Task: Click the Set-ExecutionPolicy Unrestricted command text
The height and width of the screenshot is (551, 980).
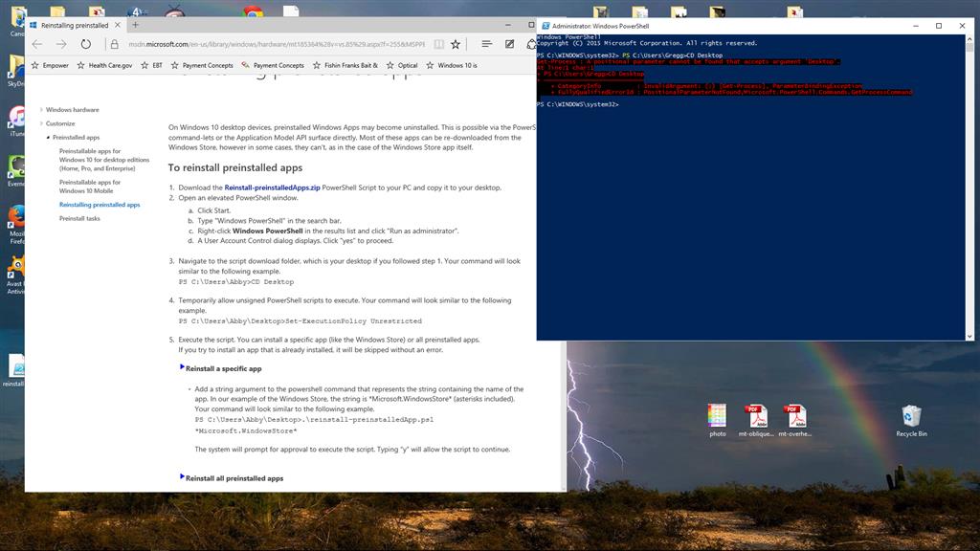Action: pos(353,321)
